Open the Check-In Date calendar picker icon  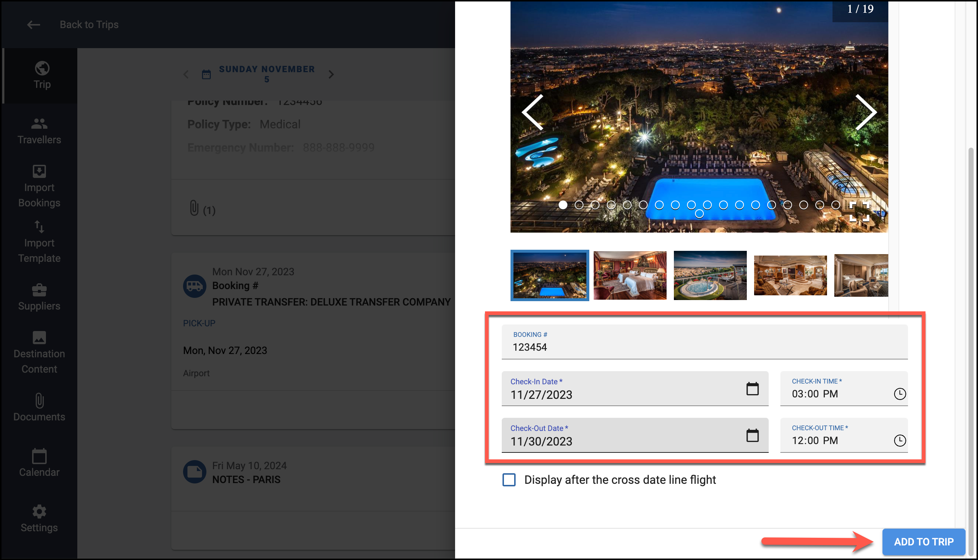[752, 388]
